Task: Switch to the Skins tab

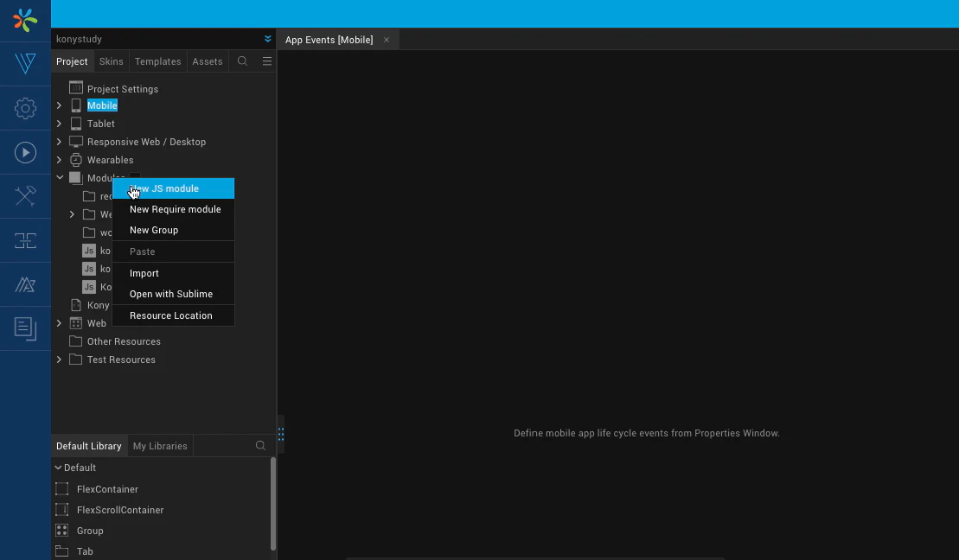Action: [112, 61]
